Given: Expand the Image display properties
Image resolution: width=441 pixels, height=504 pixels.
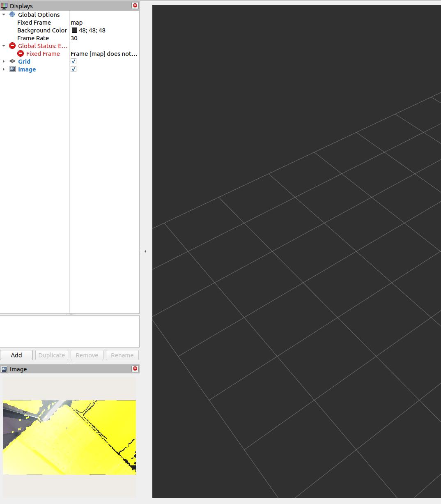Looking at the screenshot, I should click(4, 69).
